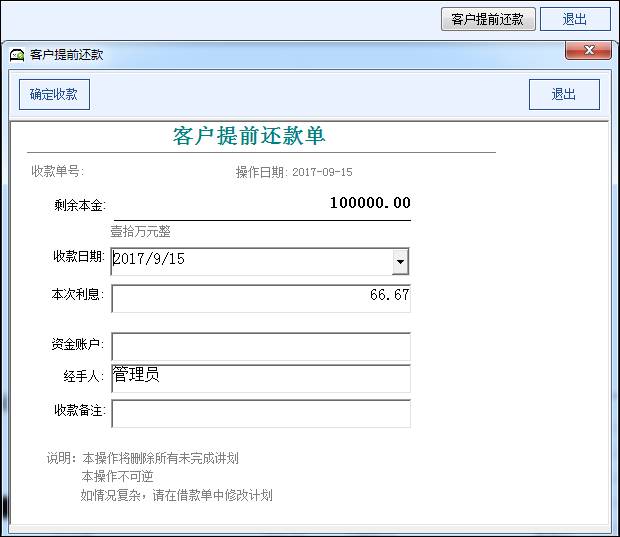Select the 经手人 field containing 管理员
The image size is (620, 537).
[x=260, y=378]
